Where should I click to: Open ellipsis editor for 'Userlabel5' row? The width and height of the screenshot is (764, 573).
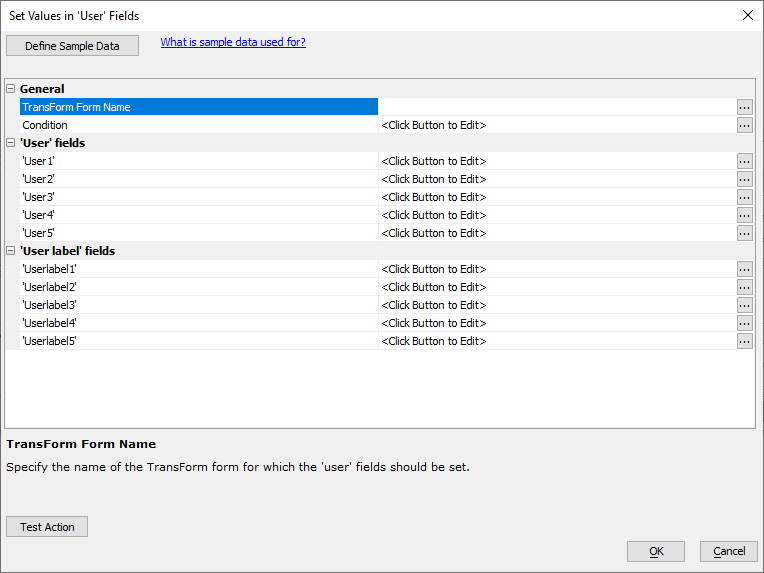point(744,342)
